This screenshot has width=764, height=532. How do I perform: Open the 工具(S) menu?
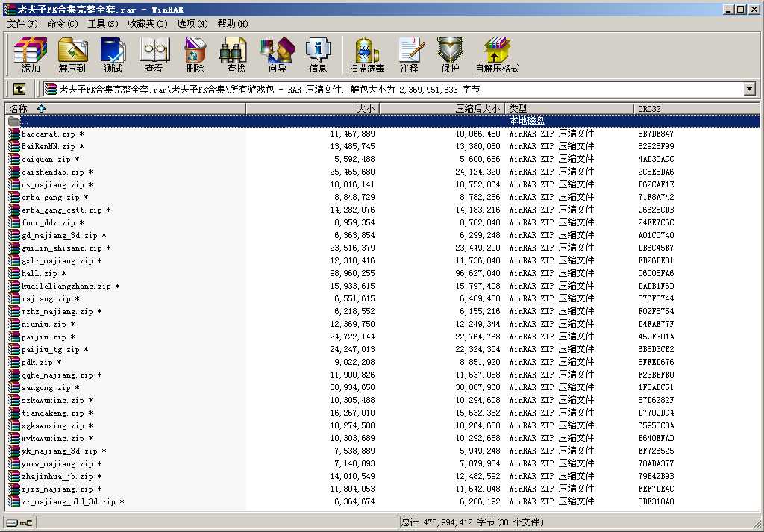102,23
